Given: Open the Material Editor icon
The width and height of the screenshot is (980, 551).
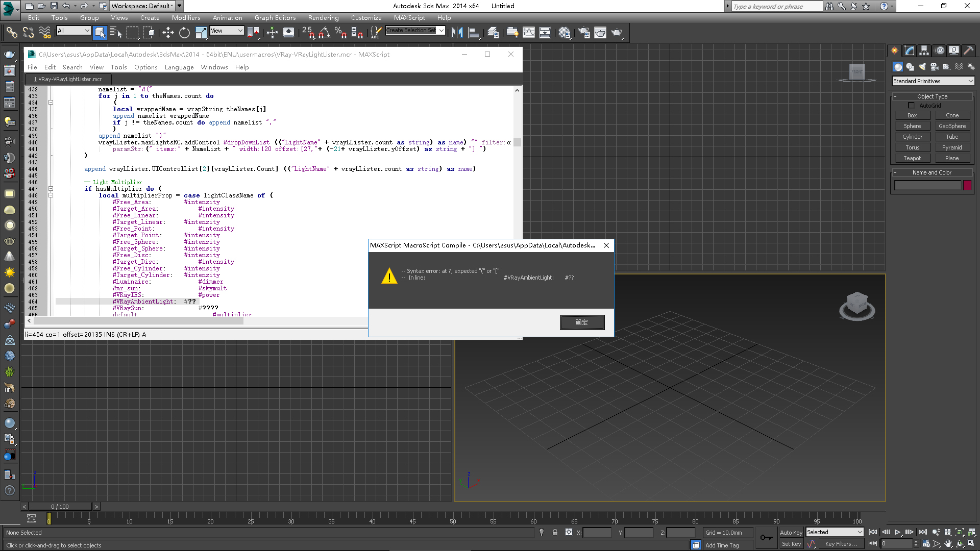Looking at the screenshot, I should tap(565, 33).
